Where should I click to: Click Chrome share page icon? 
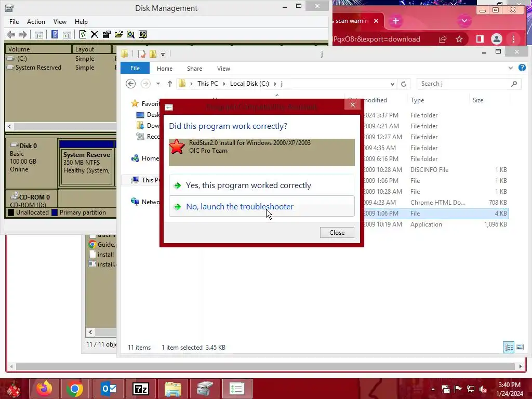coord(443,39)
